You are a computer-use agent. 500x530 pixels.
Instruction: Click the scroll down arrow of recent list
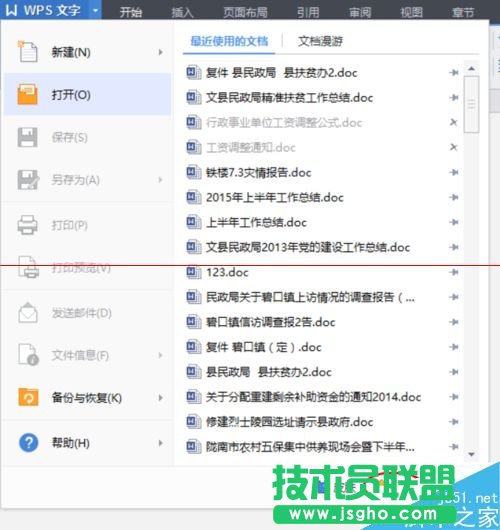[471, 455]
